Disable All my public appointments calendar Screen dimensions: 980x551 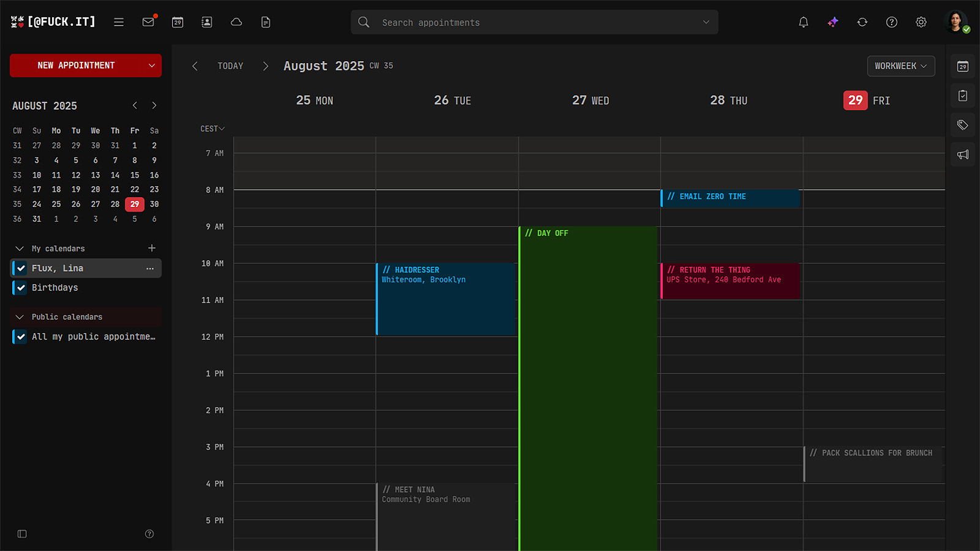click(x=21, y=337)
